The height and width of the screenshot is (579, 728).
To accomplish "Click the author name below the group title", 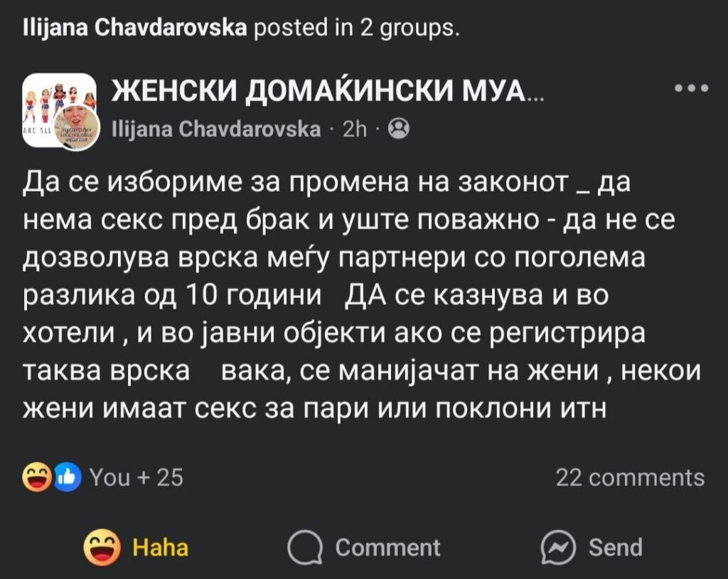I will point(217,129).
